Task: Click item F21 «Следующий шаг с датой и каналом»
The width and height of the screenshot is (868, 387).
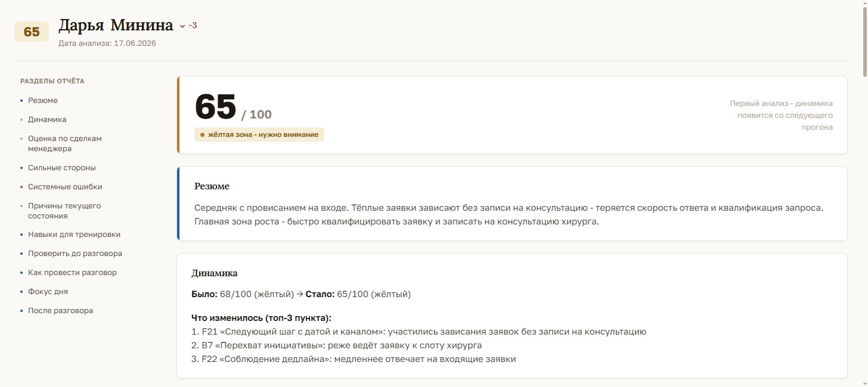Action: 418,332
